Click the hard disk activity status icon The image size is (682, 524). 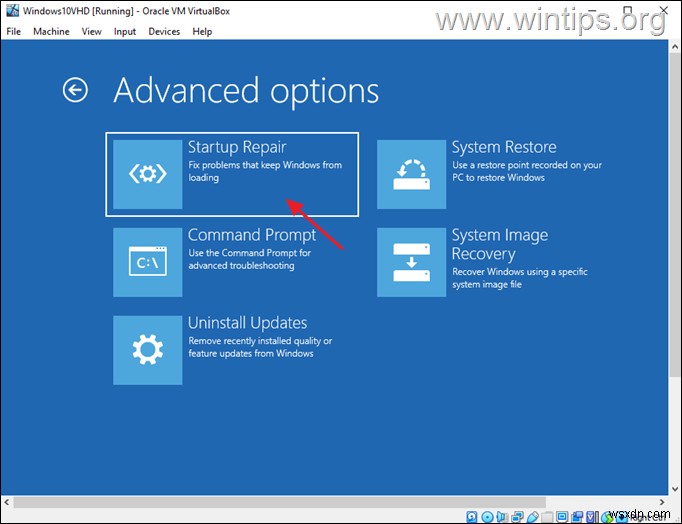pyautogui.click(x=472, y=517)
